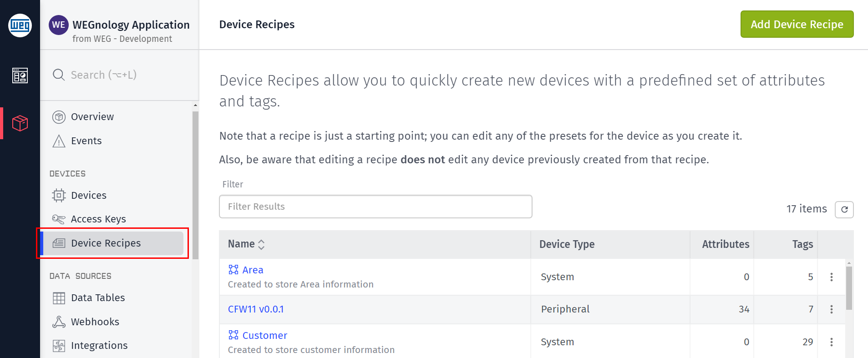Go to Webhooks in the sidebar

95,322
